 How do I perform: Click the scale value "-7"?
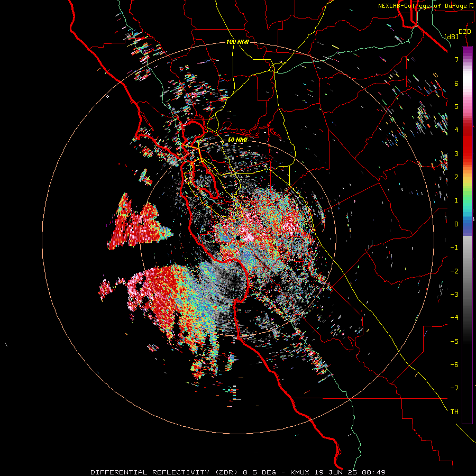pyautogui.click(x=454, y=388)
